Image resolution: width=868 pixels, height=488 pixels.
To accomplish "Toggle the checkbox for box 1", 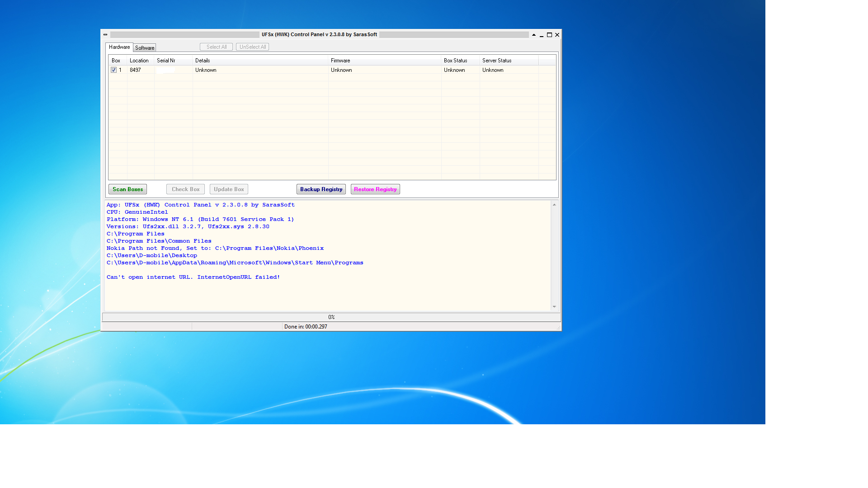I will [x=114, y=70].
